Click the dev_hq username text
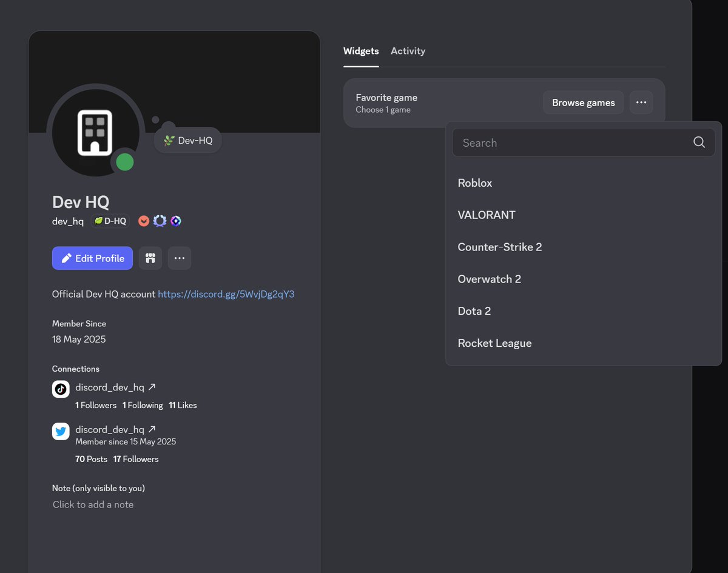Image resolution: width=728 pixels, height=573 pixels. click(68, 221)
